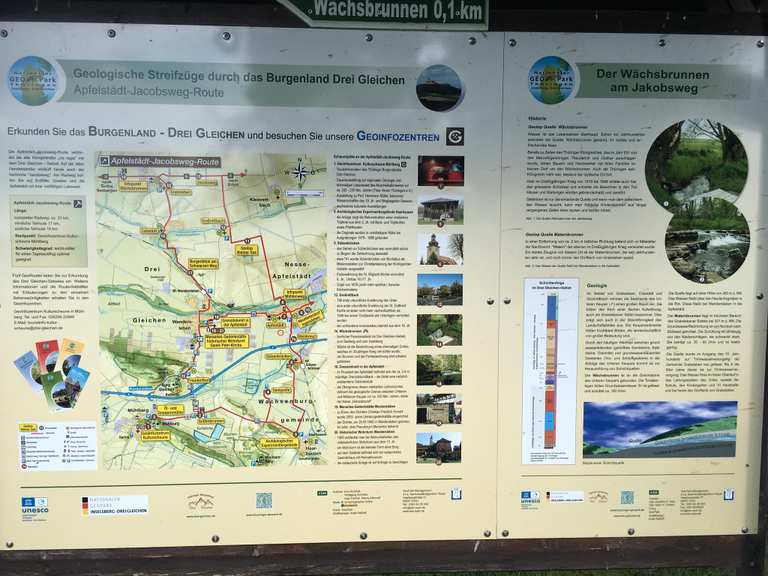Image resolution: width=768 pixels, height=576 pixels.
Task: Tap the GeoPark logo on the left panel
Action: [x=33, y=81]
